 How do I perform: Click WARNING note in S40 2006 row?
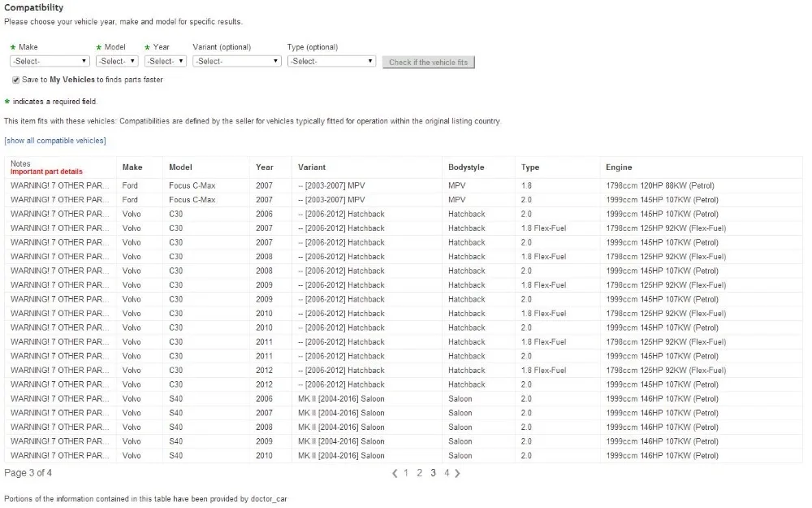(x=59, y=398)
